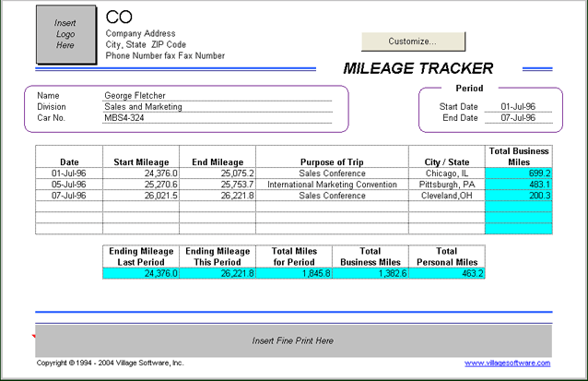Click the Chicago, IL city cell
Viewport: 588px width, 381px height.
click(446, 173)
